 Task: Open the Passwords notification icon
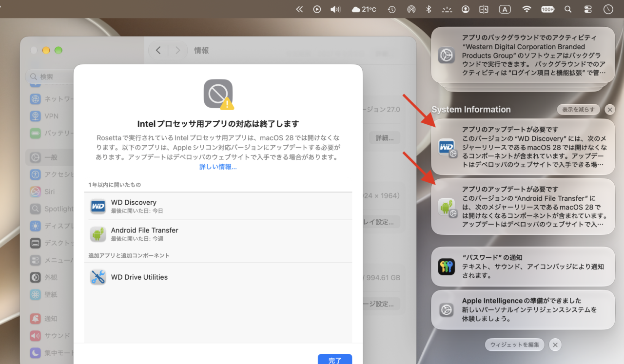click(446, 267)
